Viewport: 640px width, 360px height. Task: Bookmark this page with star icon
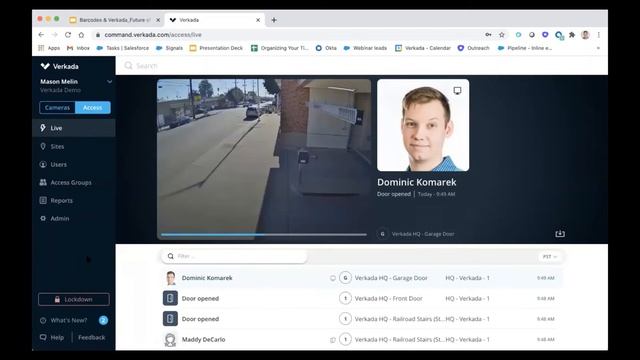[502, 35]
